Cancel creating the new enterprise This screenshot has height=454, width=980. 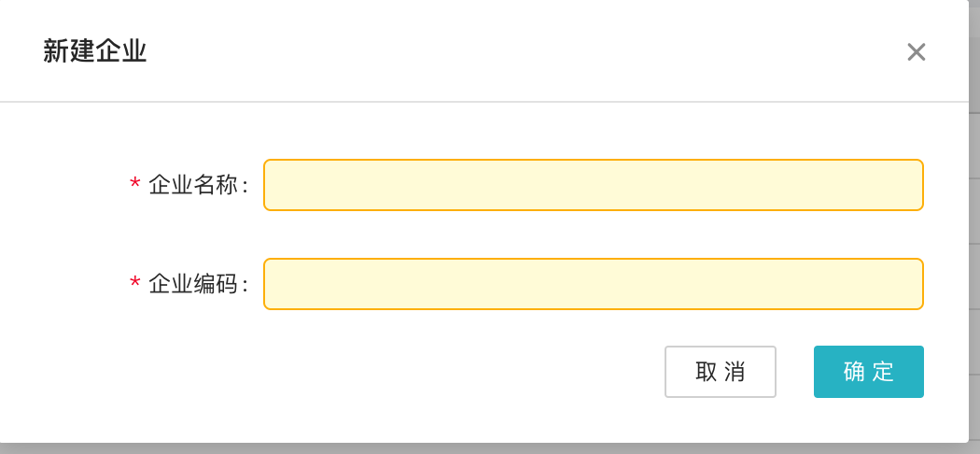pyautogui.click(x=720, y=372)
